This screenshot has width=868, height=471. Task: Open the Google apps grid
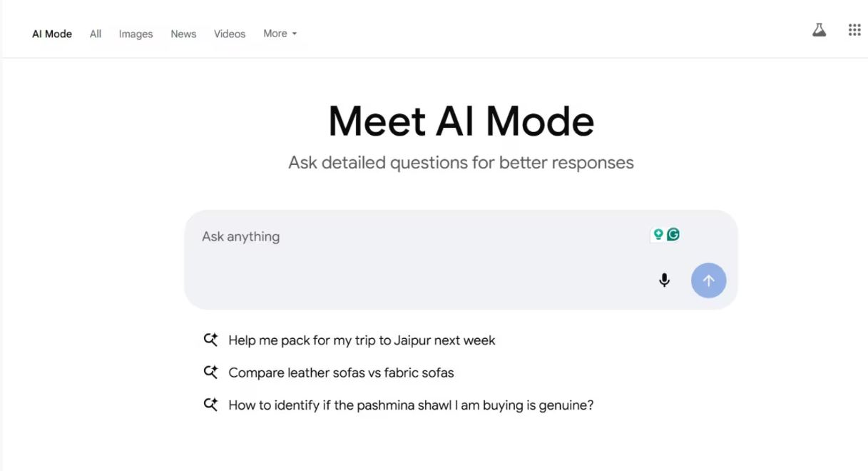(854, 30)
